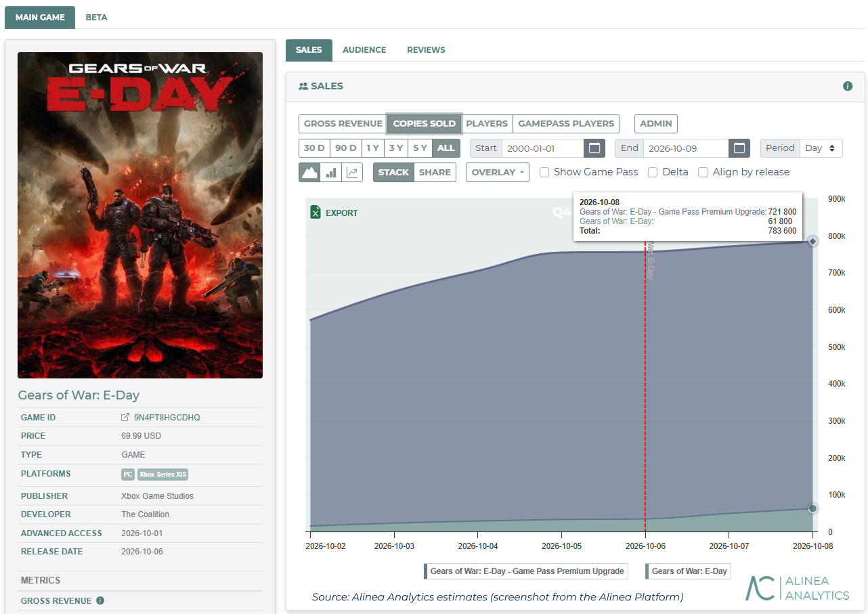Switch to area chart view
Screen dimensions: 868x614
(309, 173)
